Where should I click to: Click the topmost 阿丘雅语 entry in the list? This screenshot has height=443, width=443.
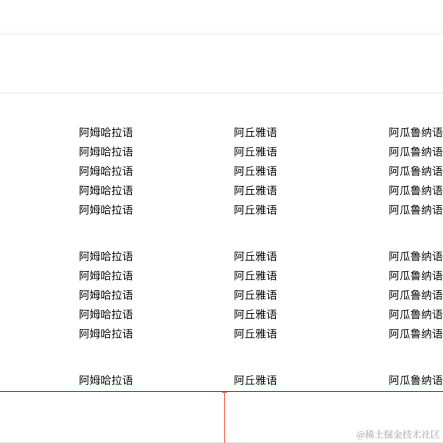[x=255, y=132]
